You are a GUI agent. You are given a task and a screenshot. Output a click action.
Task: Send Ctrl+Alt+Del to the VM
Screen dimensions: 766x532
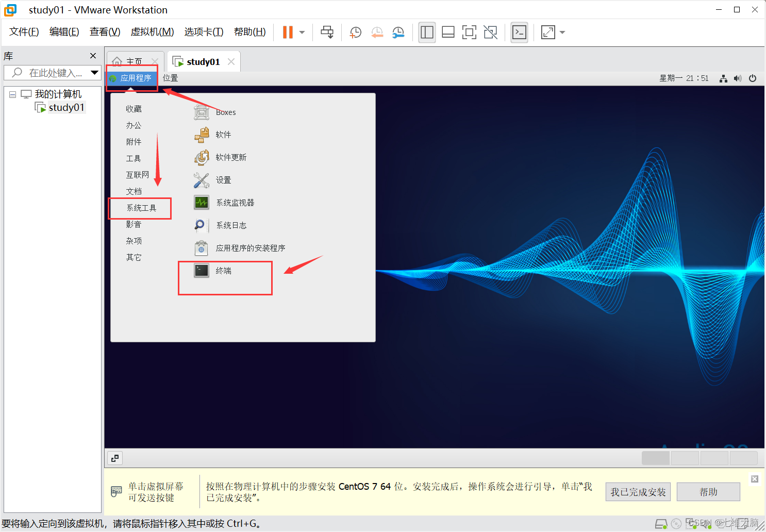327,32
